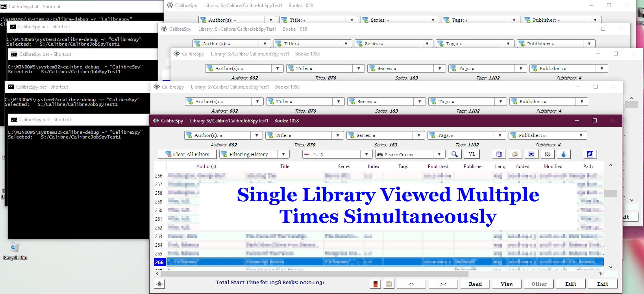Click the beige notes icon before the shuffle arrows
Image resolution: width=644 pixels, height=294 pixels.
pyautogui.click(x=515, y=154)
